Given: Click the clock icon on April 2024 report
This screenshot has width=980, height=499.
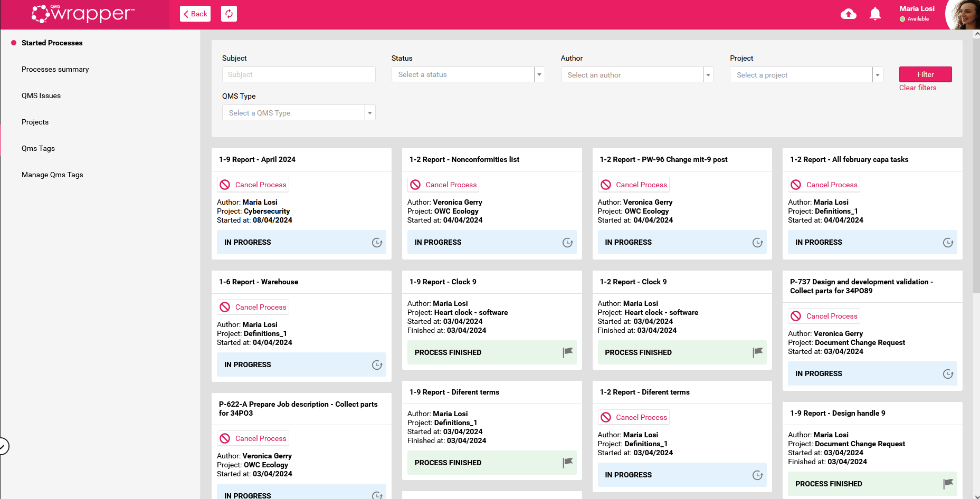Looking at the screenshot, I should (x=377, y=243).
